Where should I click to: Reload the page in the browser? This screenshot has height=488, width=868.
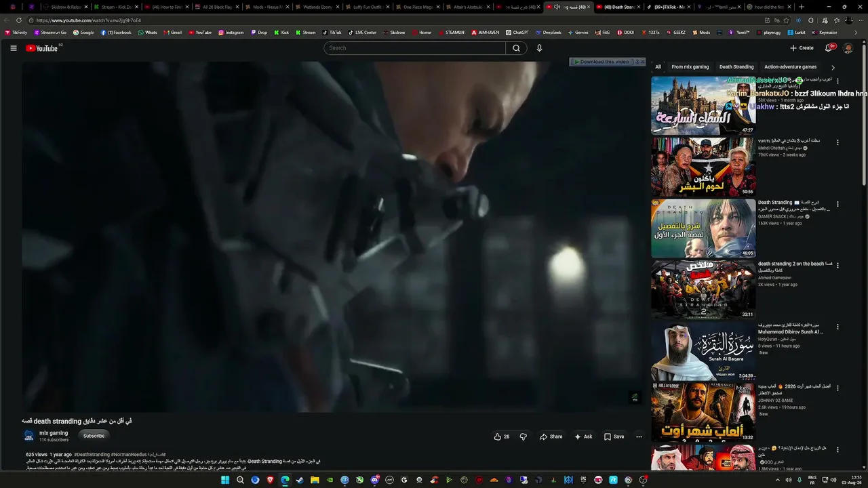pyautogui.click(x=18, y=20)
